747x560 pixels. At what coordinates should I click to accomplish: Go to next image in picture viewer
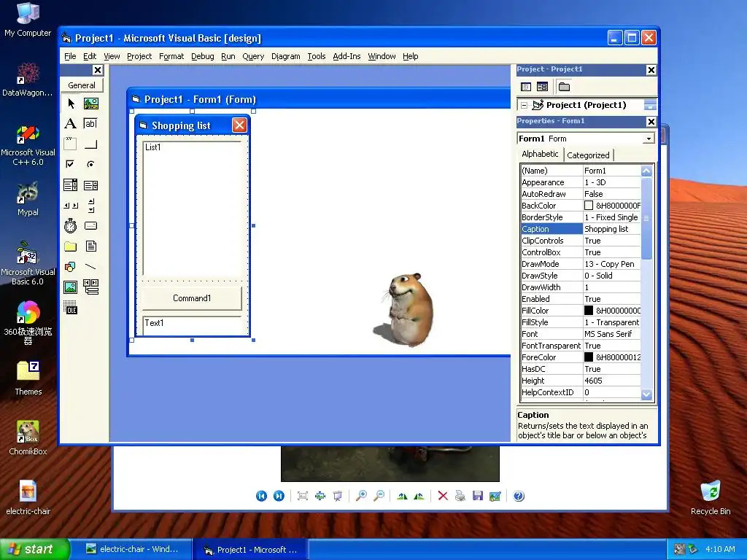(x=279, y=496)
